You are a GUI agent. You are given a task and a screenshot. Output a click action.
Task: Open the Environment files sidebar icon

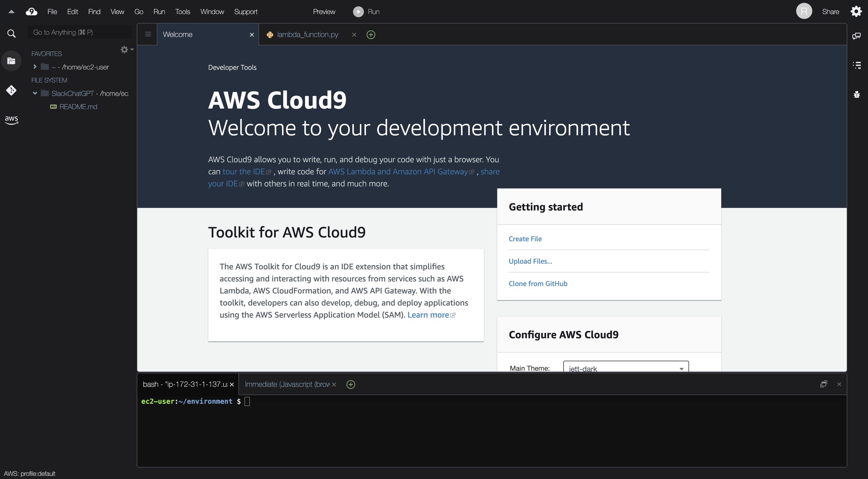click(11, 61)
